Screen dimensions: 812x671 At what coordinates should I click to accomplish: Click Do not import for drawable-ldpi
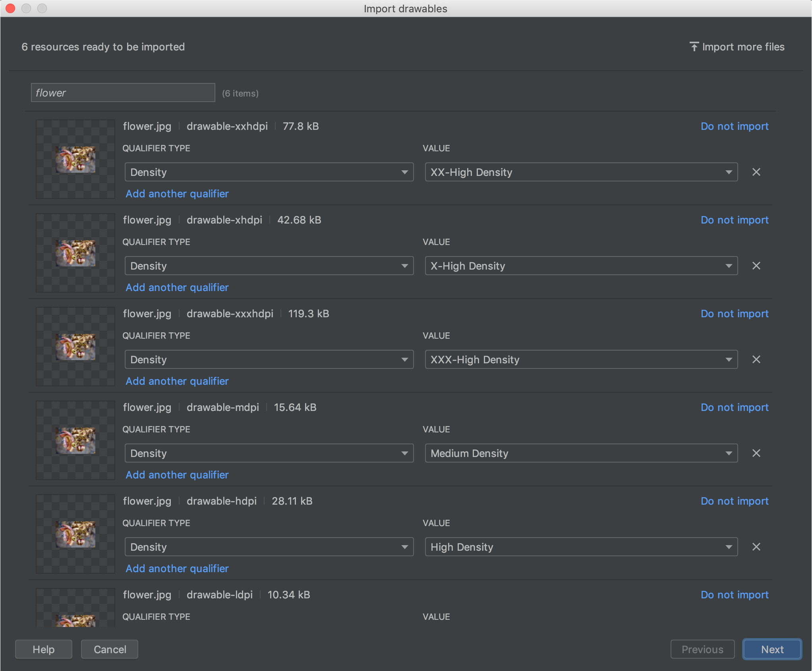pyautogui.click(x=734, y=595)
